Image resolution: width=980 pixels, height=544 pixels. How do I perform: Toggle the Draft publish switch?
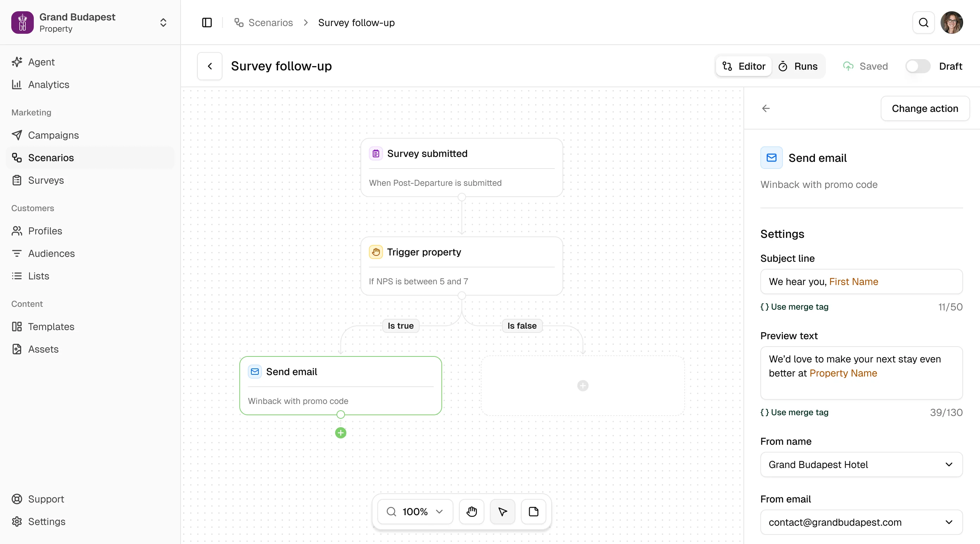918,66
